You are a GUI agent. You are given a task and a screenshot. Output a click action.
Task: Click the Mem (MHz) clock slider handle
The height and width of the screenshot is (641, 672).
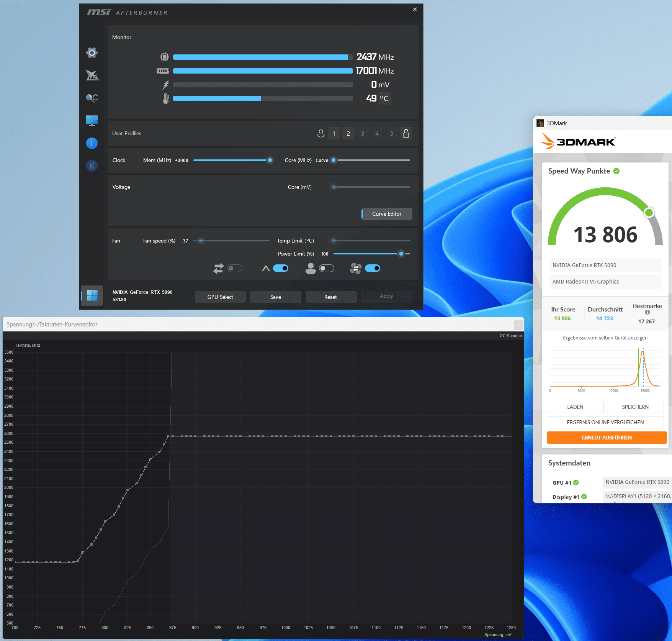pyautogui.click(x=270, y=160)
